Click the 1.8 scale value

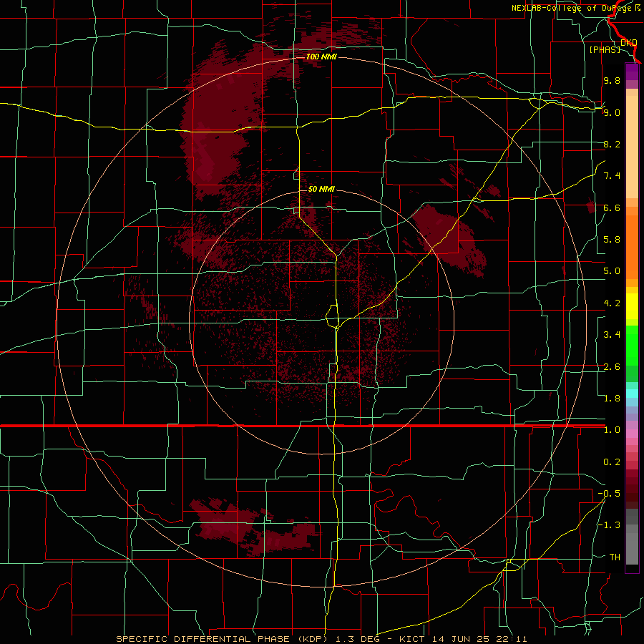pyautogui.click(x=612, y=399)
